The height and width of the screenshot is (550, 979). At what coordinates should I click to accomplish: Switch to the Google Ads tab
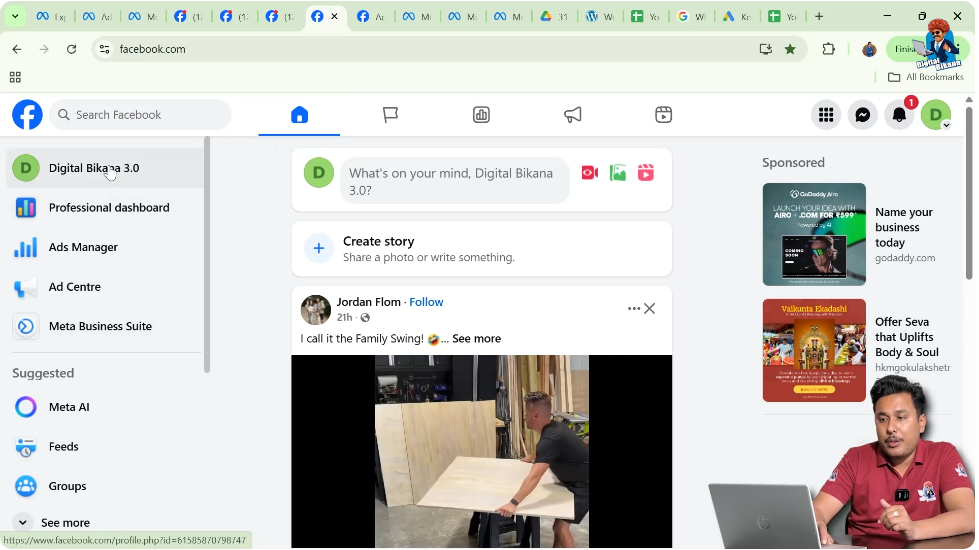pyautogui.click(x=737, y=17)
